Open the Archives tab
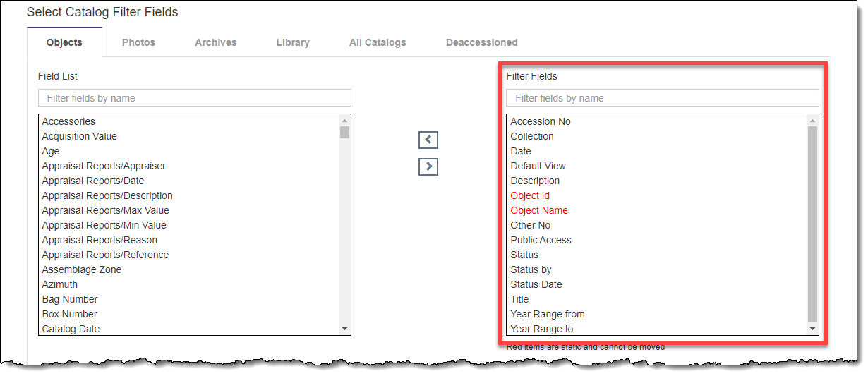The image size is (868, 376). point(216,42)
